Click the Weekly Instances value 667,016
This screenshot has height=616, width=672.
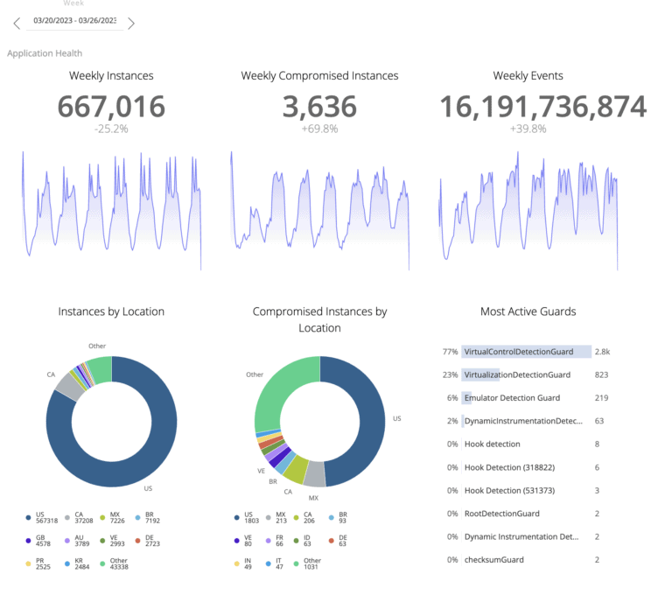tap(111, 106)
